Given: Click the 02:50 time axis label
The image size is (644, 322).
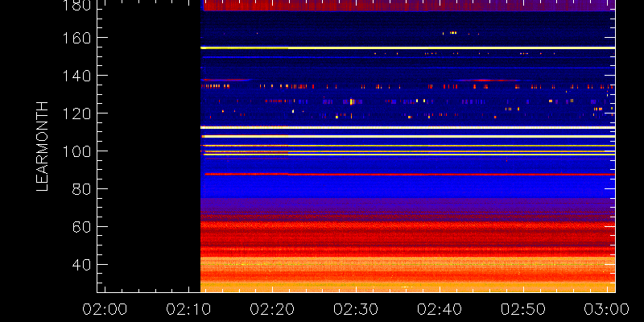Looking at the screenshot, I should point(522,308).
